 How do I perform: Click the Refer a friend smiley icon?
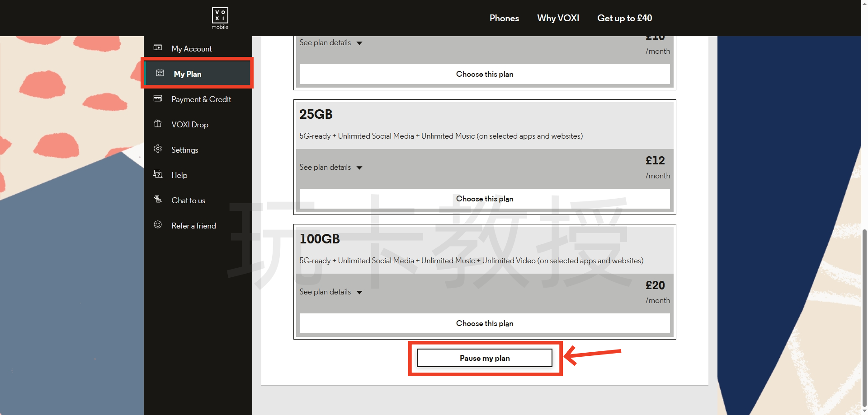pos(158,225)
